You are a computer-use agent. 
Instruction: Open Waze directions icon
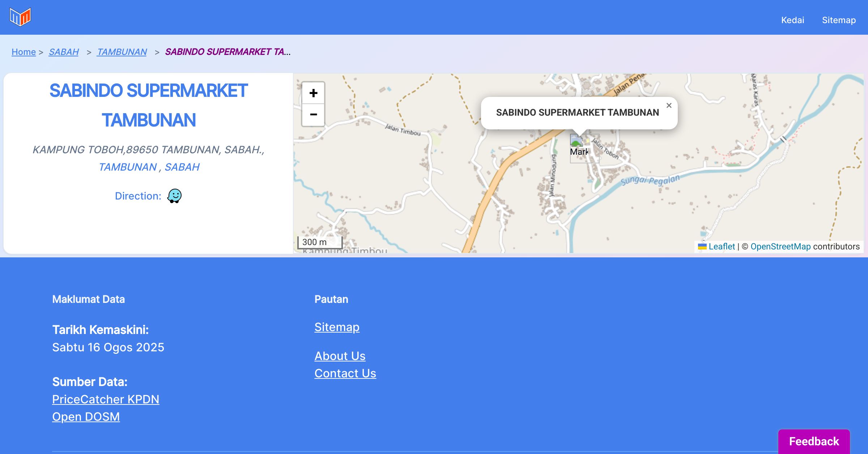(174, 196)
